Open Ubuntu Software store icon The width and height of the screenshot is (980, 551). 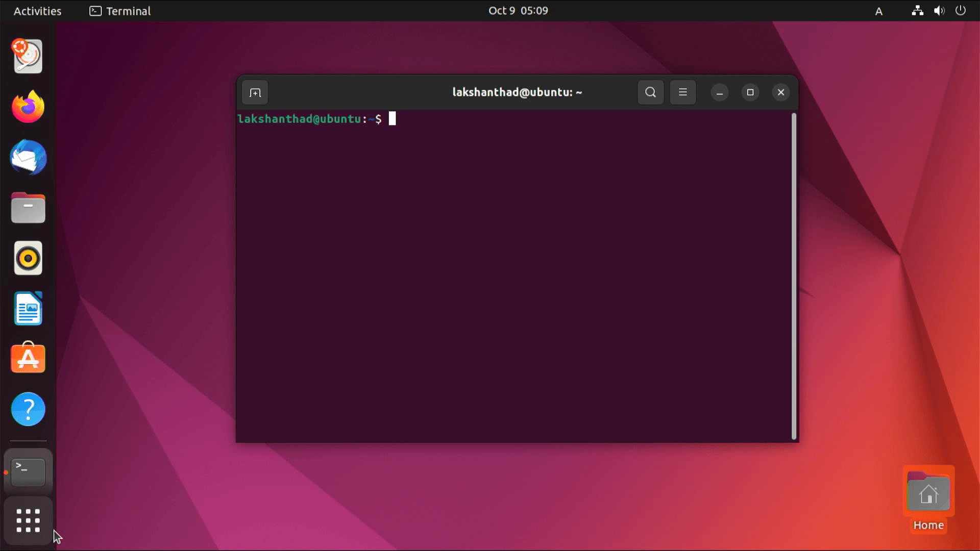[28, 359]
